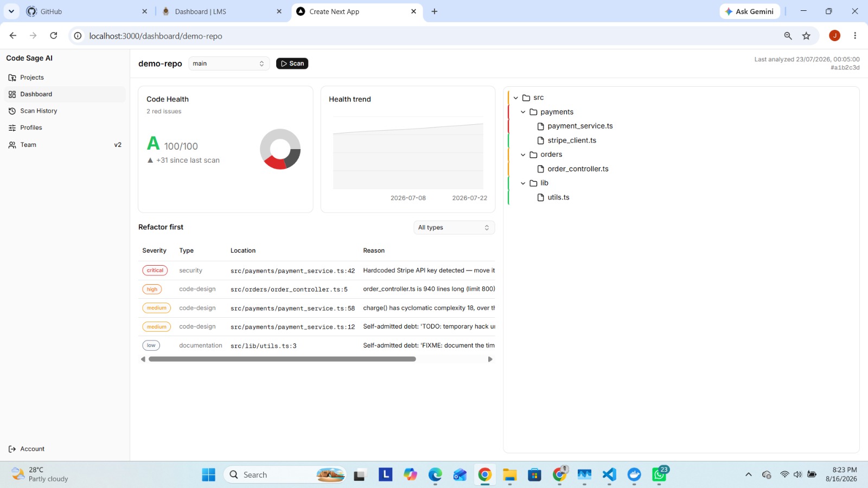Open the Chrome profile avatar J

(834, 36)
